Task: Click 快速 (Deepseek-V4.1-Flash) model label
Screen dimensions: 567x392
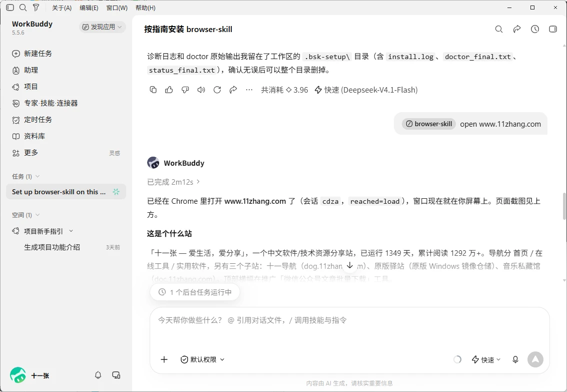Action: point(366,90)
